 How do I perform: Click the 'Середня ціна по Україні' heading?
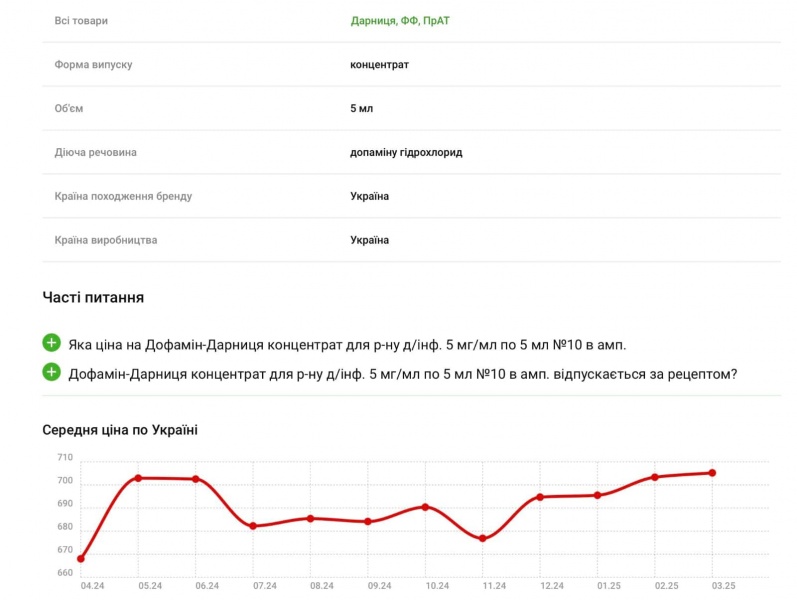[x=120, y=430]
